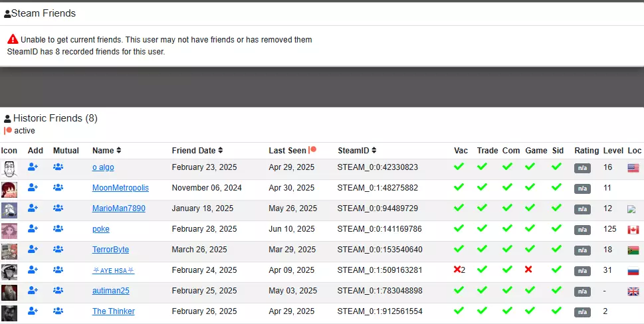
Task: Click the add-friend icon for MoonMetropolis
Action: click(x=33, y=187)
